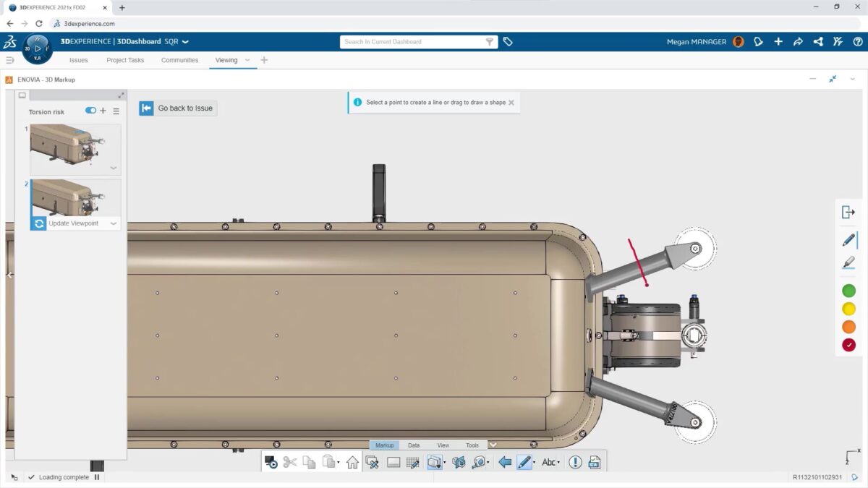
Task: Expand the markup panel with diagonal arrows icon
Action: 121,95
